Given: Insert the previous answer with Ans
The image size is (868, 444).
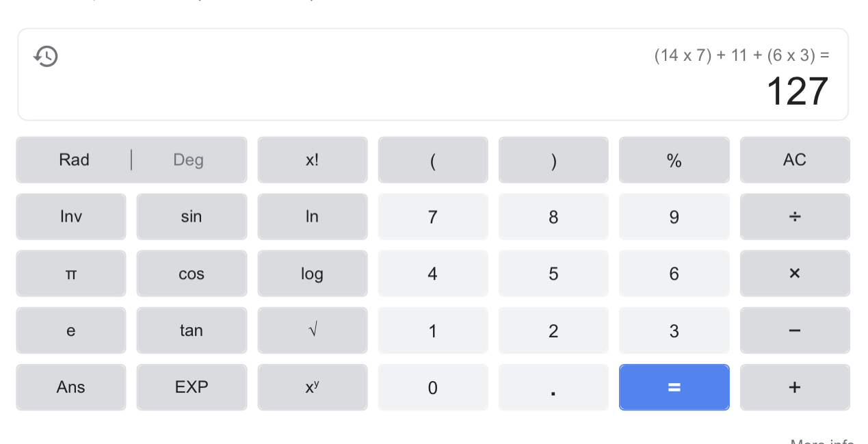Looking at the screenshot, I should point(71,387).
